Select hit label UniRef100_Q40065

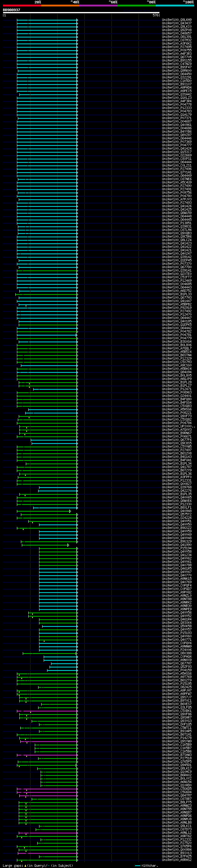(177, 497)
